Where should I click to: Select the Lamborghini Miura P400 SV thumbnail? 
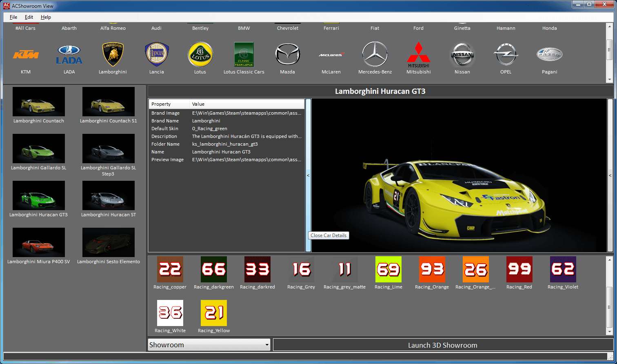39,242
